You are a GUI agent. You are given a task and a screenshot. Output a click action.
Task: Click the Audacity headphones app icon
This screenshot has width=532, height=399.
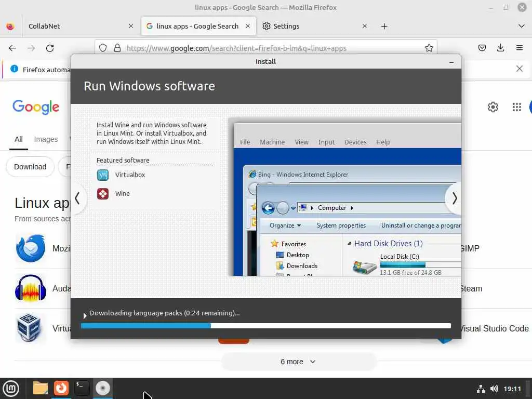pyautogui.click(x=31, y=288)
